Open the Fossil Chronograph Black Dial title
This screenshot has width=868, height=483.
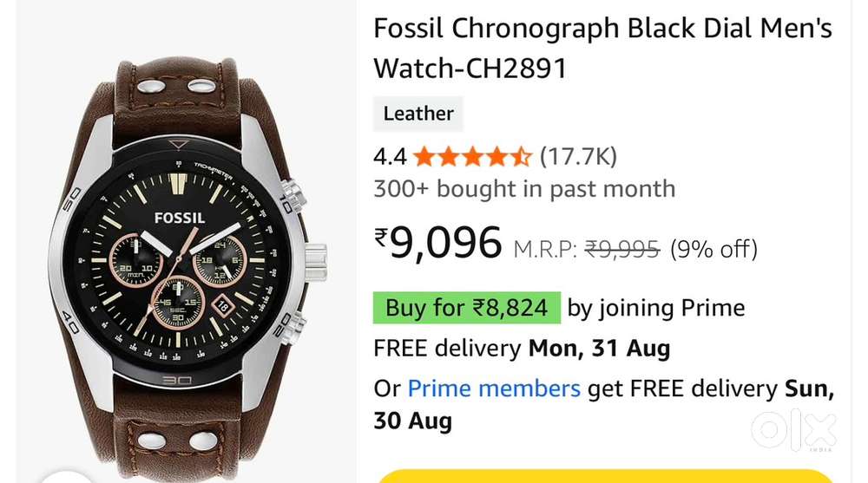pyautogui.click(x=603, y=49)
